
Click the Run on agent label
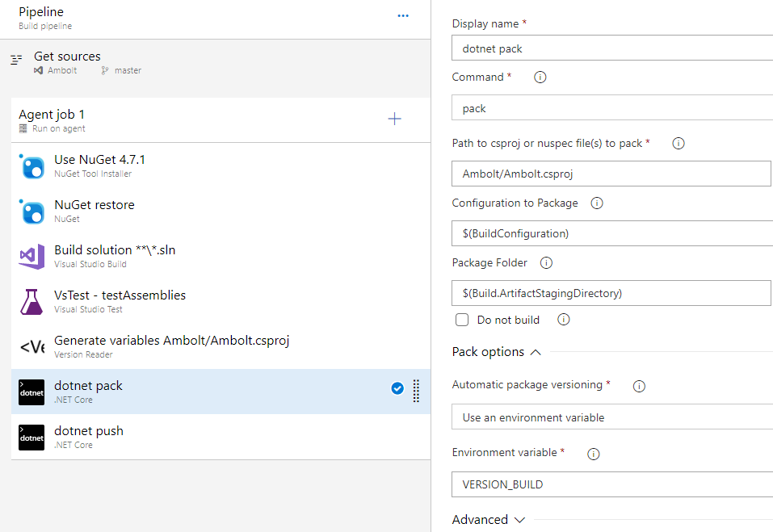pos(59,128)
